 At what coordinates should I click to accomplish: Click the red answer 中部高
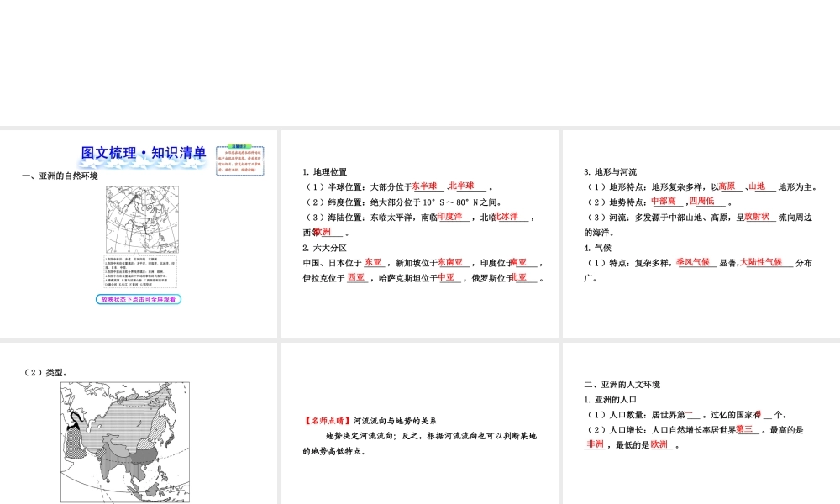664,201
